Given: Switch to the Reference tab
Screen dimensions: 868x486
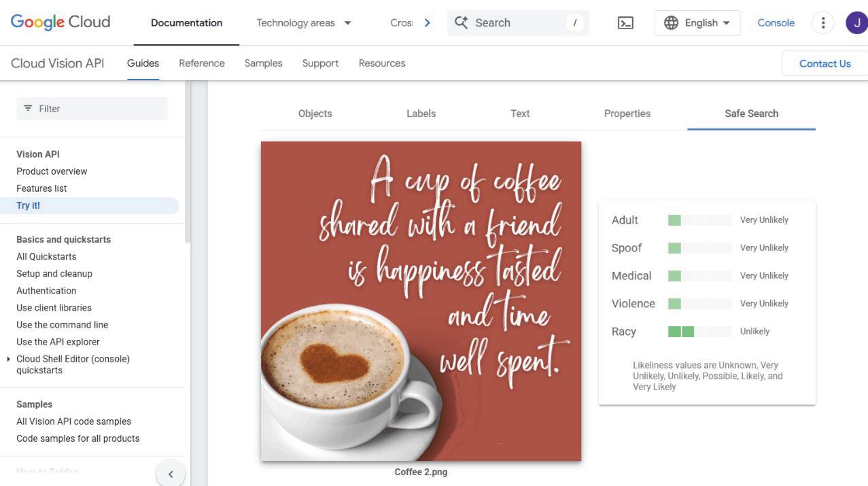Looking at the screenshot, I should [x=202, y=63].
